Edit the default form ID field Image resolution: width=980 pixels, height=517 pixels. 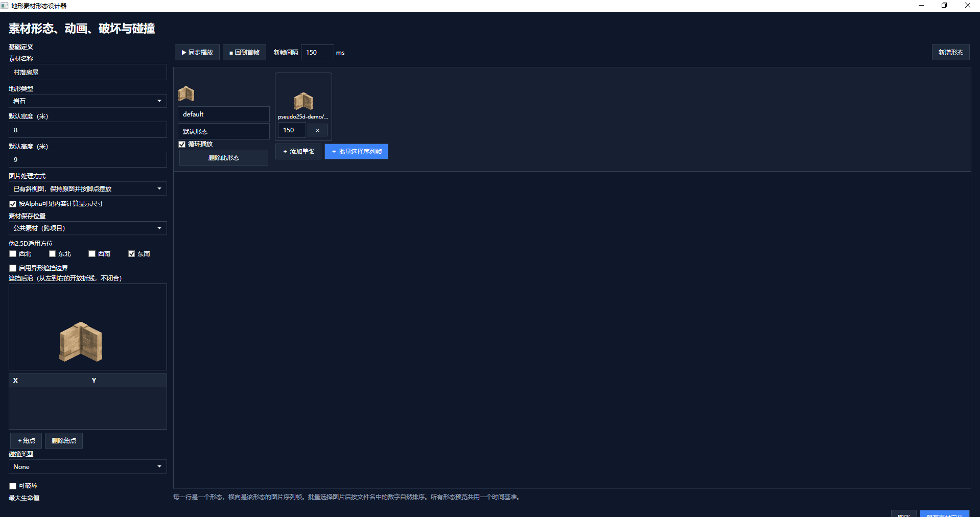[223, 114]
